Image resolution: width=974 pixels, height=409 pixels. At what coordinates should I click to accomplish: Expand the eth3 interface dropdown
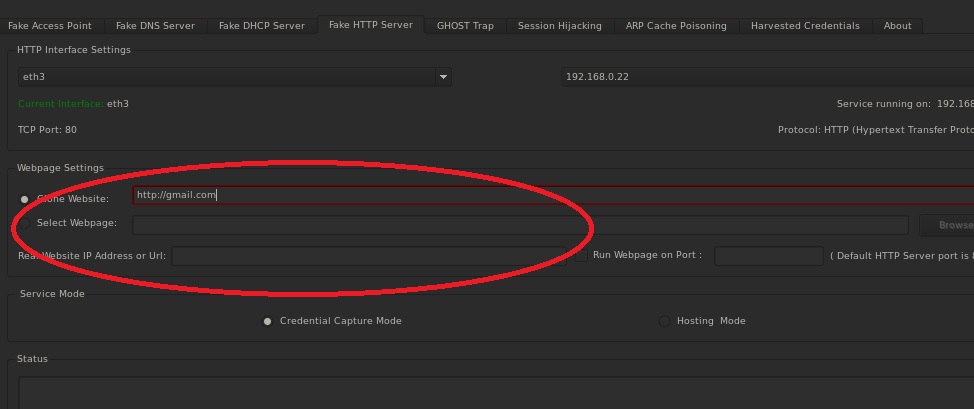[x=234, y=77]
